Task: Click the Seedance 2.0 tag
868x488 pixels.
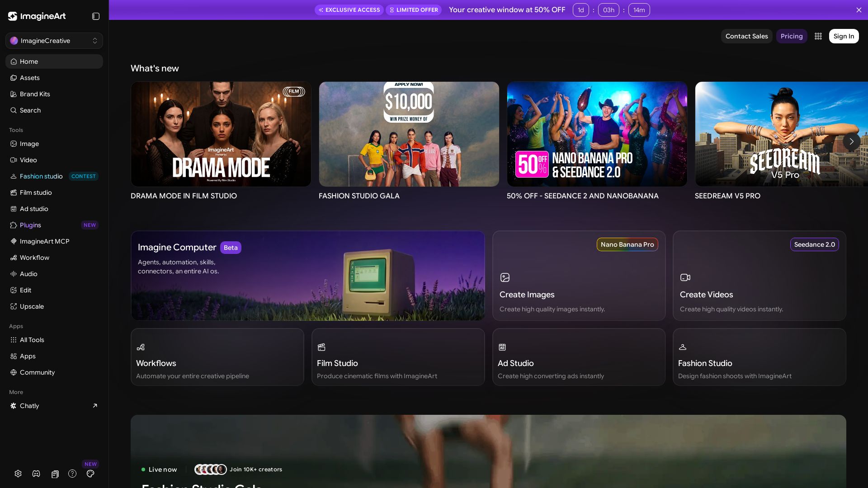Action: [x=815, y=244]
